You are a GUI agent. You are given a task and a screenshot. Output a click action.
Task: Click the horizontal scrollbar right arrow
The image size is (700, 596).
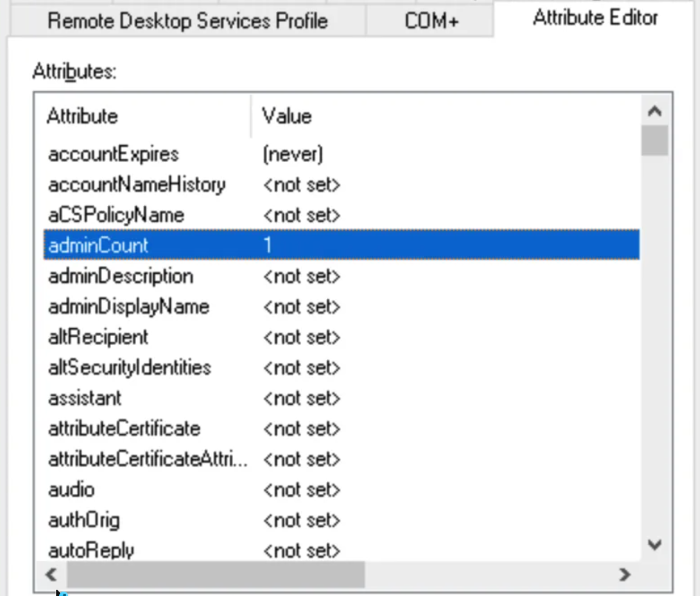pos(625,574)
